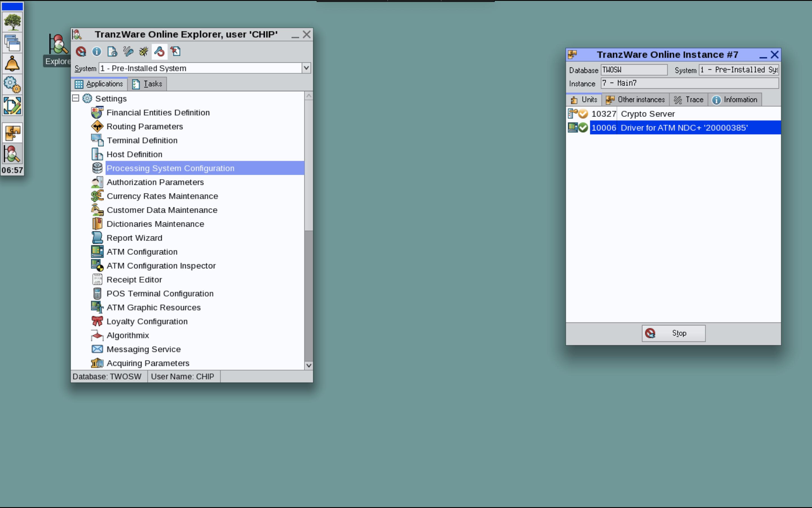Click the document log icon in Explorer toolbar
Screen dimensions: 812x508
(x=112, y=51)
